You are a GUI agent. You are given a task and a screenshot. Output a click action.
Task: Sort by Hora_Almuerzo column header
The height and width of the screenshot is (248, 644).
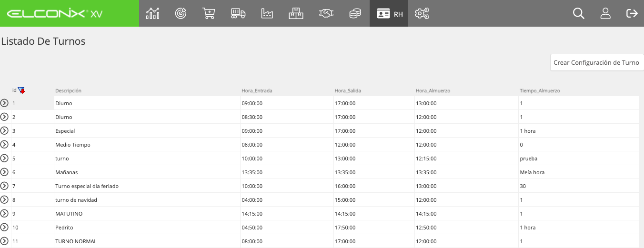(x=433, y=90)
